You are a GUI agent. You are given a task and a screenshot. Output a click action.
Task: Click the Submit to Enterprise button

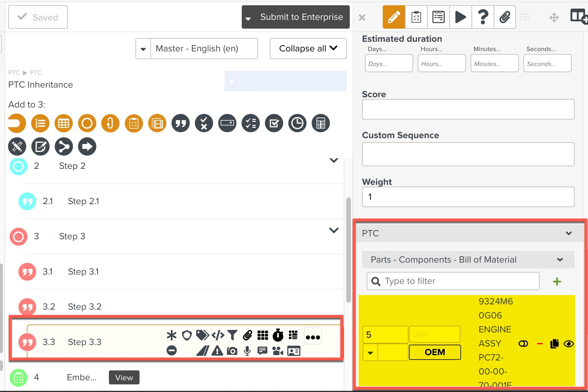(x=301, y=17)
